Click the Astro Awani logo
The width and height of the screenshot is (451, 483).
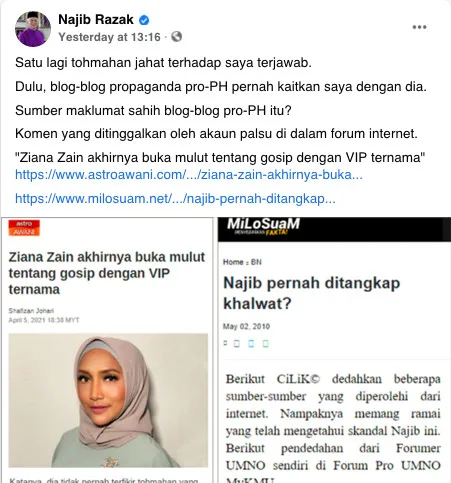pos(24,228)
